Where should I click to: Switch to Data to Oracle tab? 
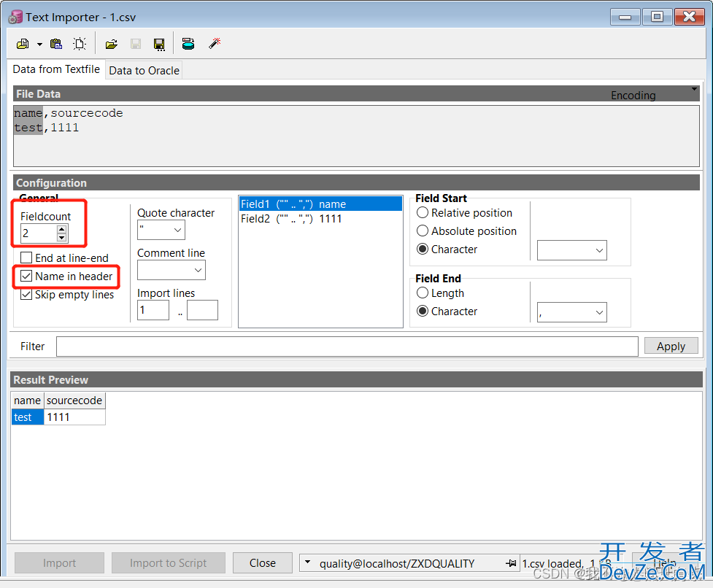tap(144, 71)
